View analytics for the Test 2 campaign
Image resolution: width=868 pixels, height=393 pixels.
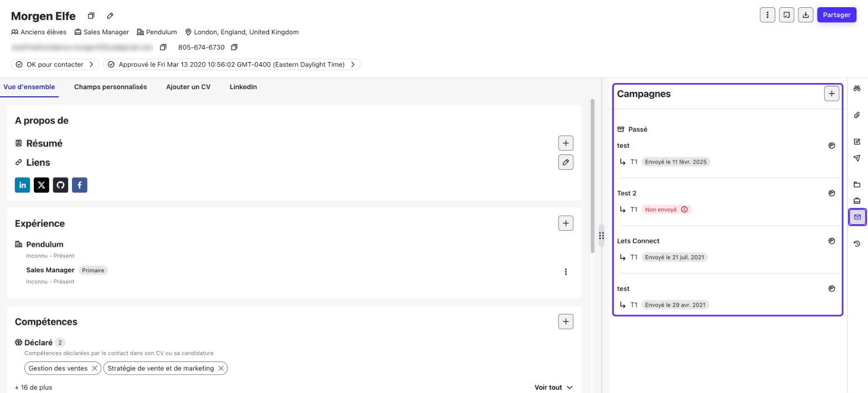(x=831, y=193)
